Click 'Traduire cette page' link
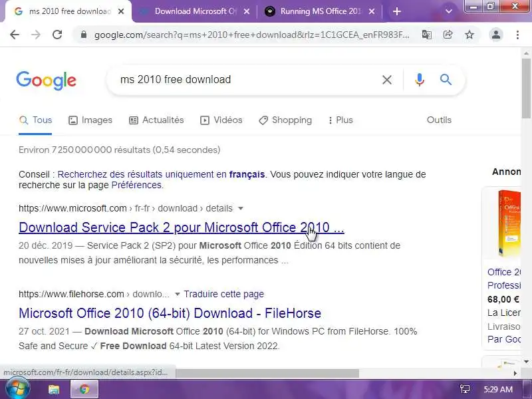This screenshot has width=532, height=399. (224, 294)
